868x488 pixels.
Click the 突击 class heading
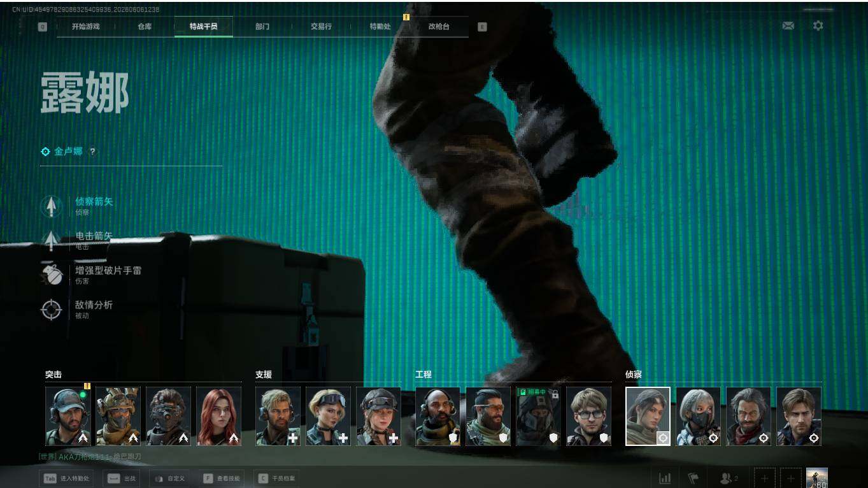[x=53, y=375]
